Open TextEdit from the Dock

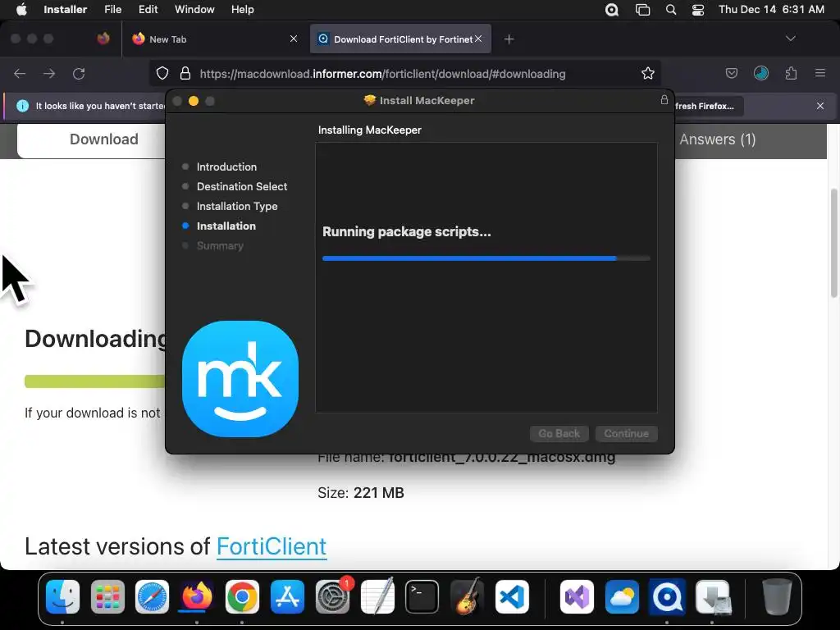[x=377, y=596]
